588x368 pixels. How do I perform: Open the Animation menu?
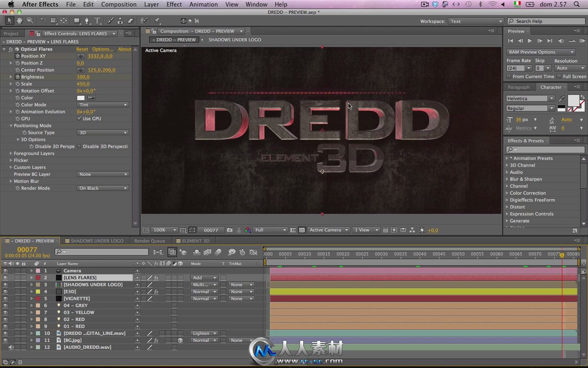(203, 4)
